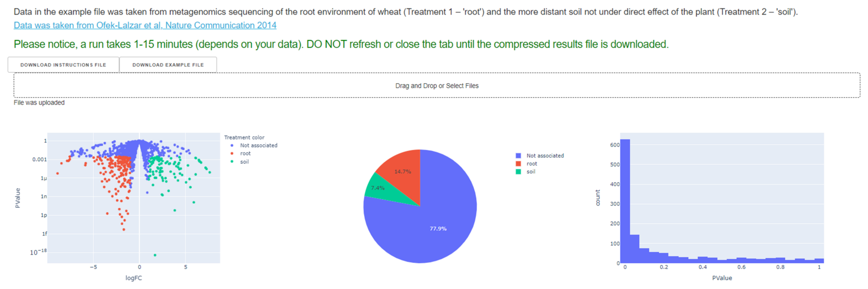Toggle 'Not associated' in the volcano plot legend
Screen dimensions: 868x289
coord(258,145)
